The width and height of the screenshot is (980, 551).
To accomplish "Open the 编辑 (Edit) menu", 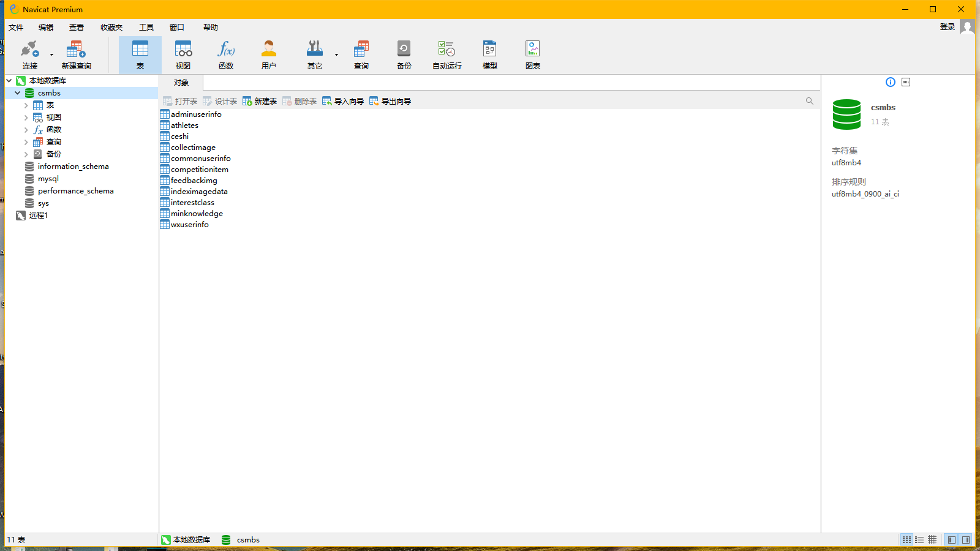I will [x=46, y=28].
